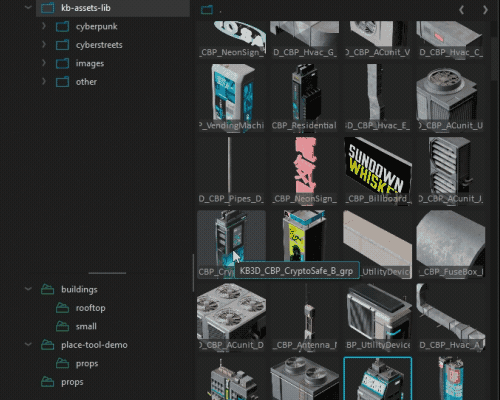Image resolution: width=500 pixels, height=400 pixels.
Task: Click the buildings collection icon
Action: point(48,289)
